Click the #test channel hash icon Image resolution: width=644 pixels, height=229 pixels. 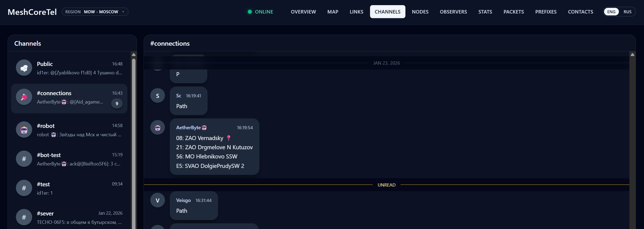[x=24, y=188]
